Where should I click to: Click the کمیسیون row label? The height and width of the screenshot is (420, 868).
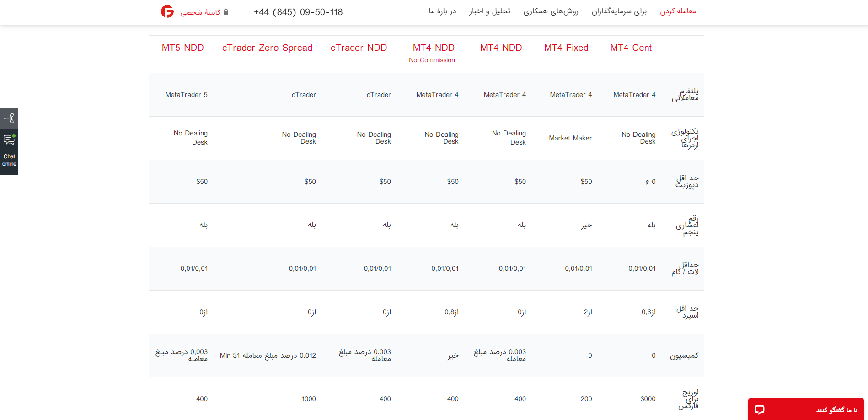(x=684, y=355)
